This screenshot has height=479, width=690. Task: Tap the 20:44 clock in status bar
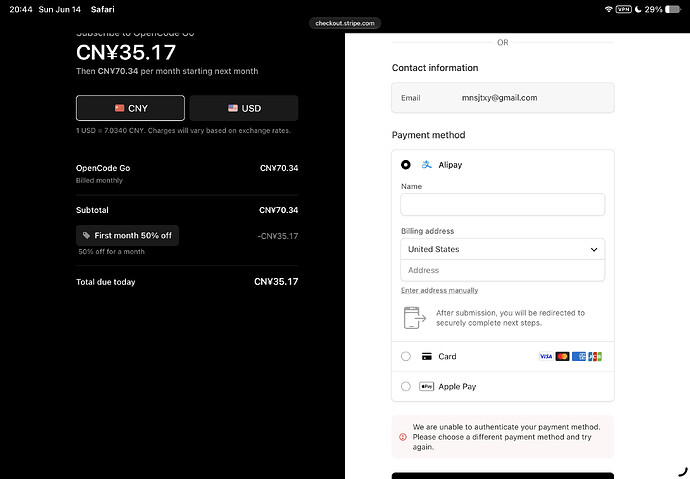21,9
